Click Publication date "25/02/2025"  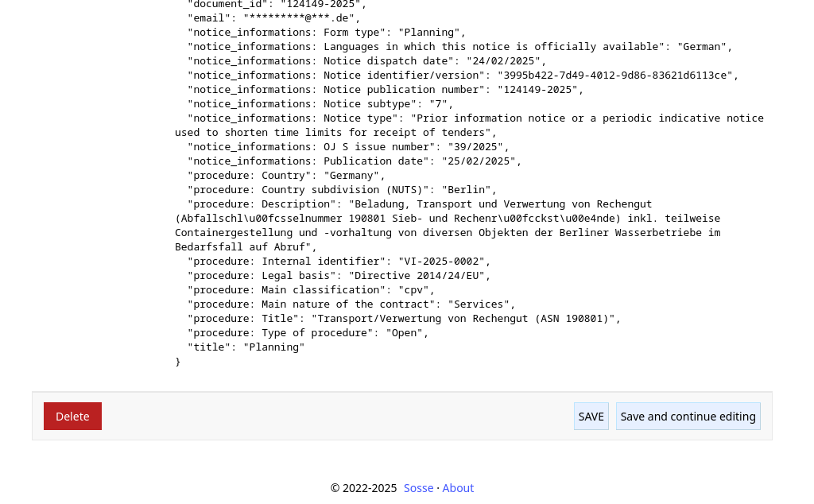(478, 161)
